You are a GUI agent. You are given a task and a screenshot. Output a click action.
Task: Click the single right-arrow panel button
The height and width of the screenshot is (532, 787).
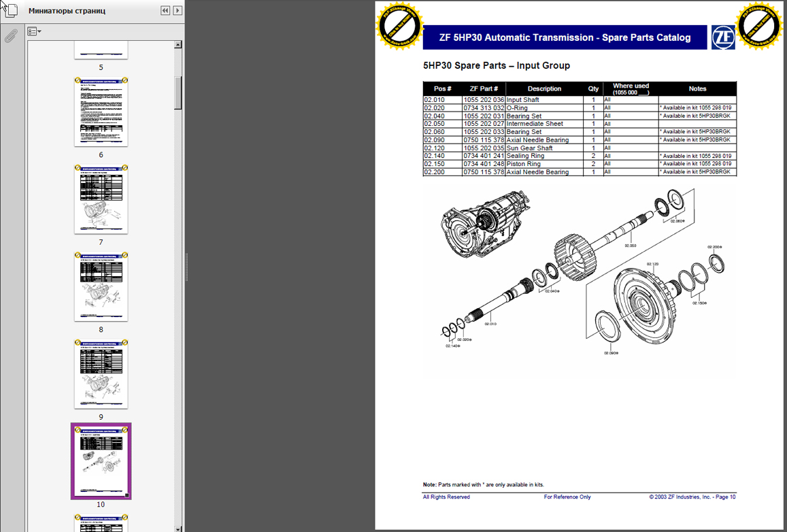[x=178, y=11]
